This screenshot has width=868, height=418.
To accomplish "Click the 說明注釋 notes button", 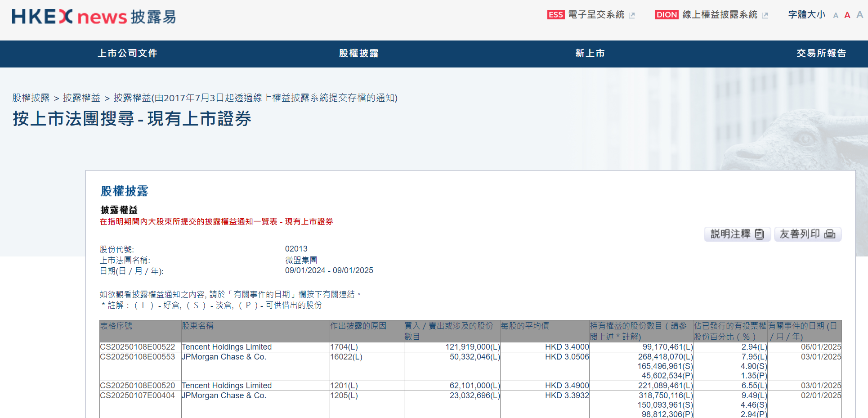I will [x=737, y=234].
